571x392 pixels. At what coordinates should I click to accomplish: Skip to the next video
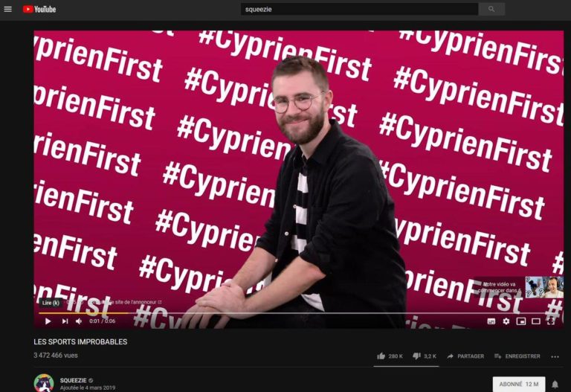(x=65, y=321)
